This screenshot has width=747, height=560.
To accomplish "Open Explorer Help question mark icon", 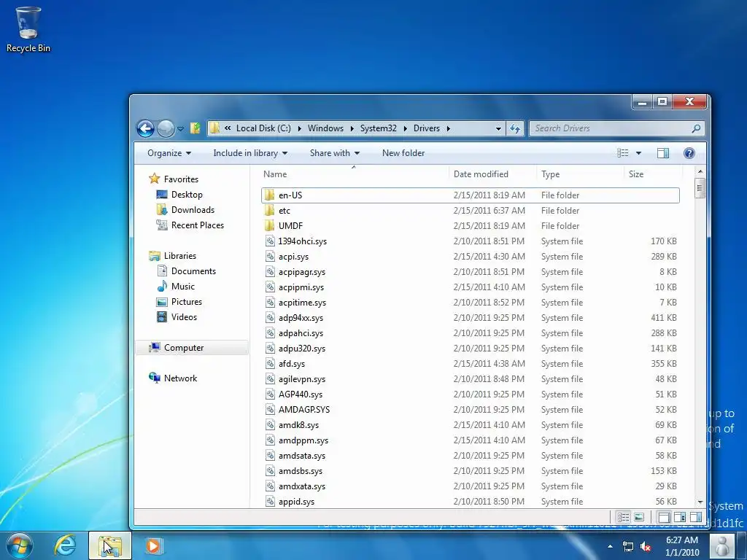I will tap(689, 153).
